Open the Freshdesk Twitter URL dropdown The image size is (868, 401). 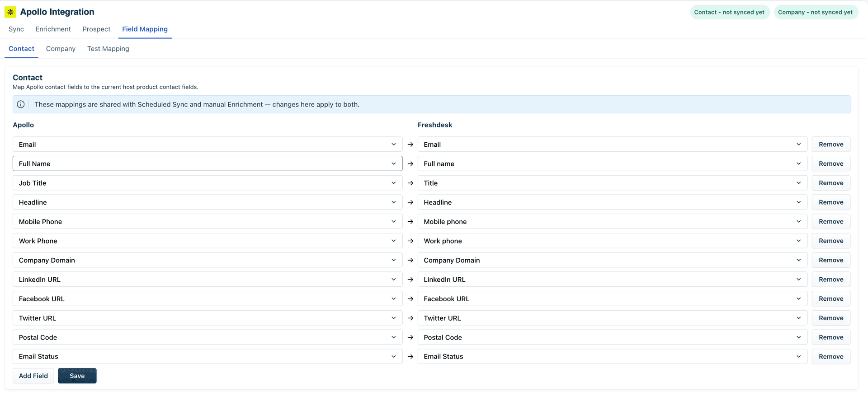click(x=613, y=318)
